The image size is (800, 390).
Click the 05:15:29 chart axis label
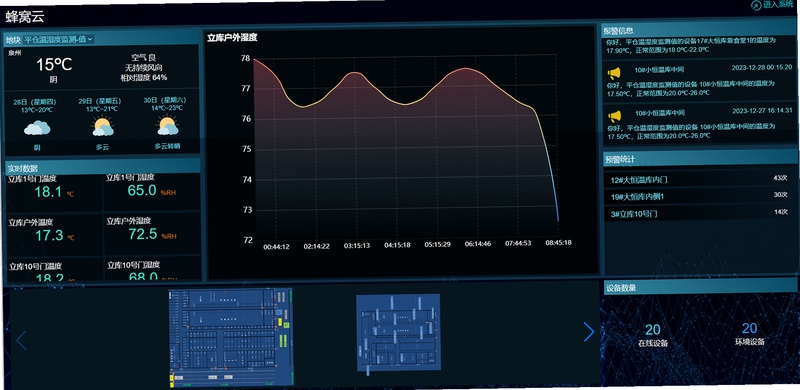(x=437, y=245)
